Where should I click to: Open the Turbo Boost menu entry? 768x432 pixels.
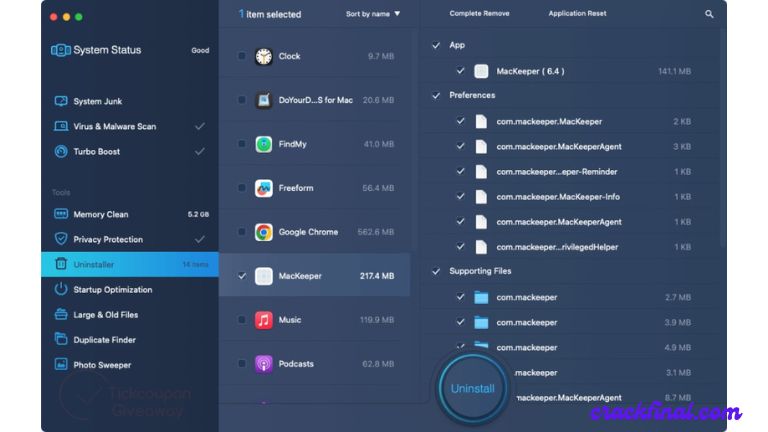(x=130, y=151)
